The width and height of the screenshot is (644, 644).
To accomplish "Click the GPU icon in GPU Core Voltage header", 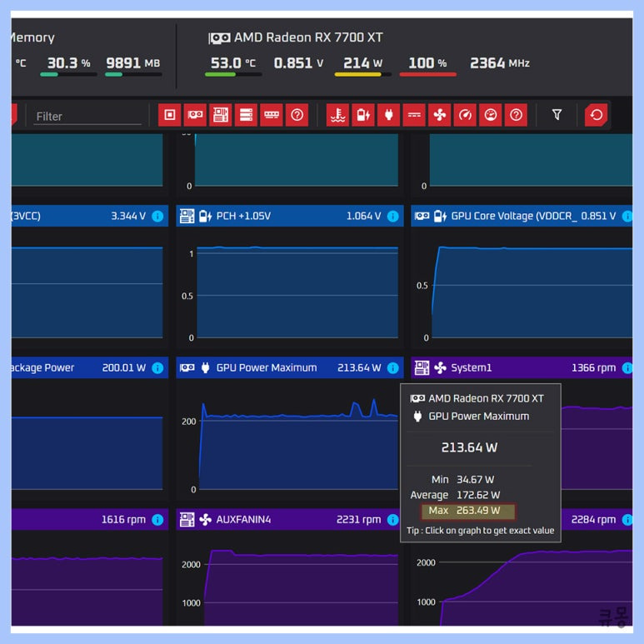I will pos(422,216).
